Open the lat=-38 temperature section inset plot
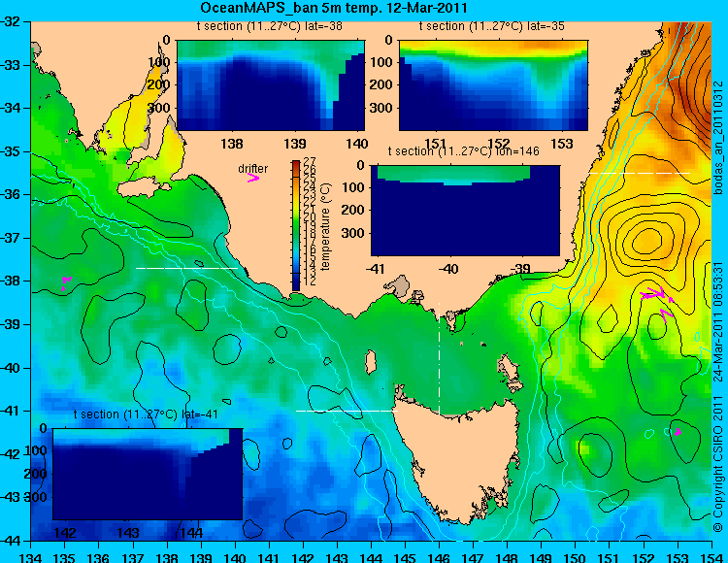The width and height of the screenshot is (728, 563). tap(271, 85)
